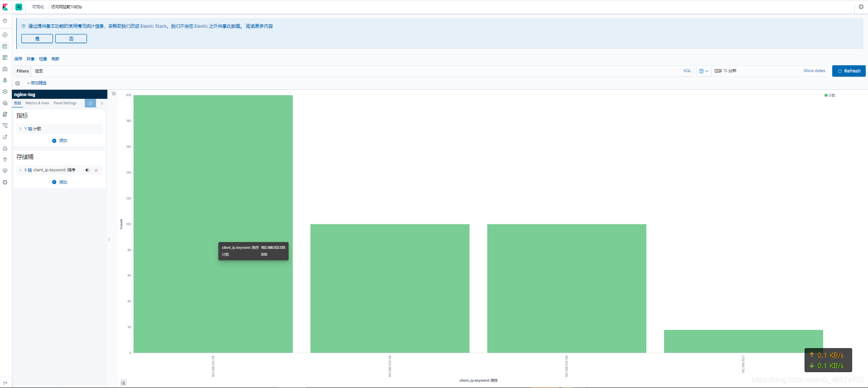Click 检查 in the top menu

pyautogui.click(x=43, y=59)
